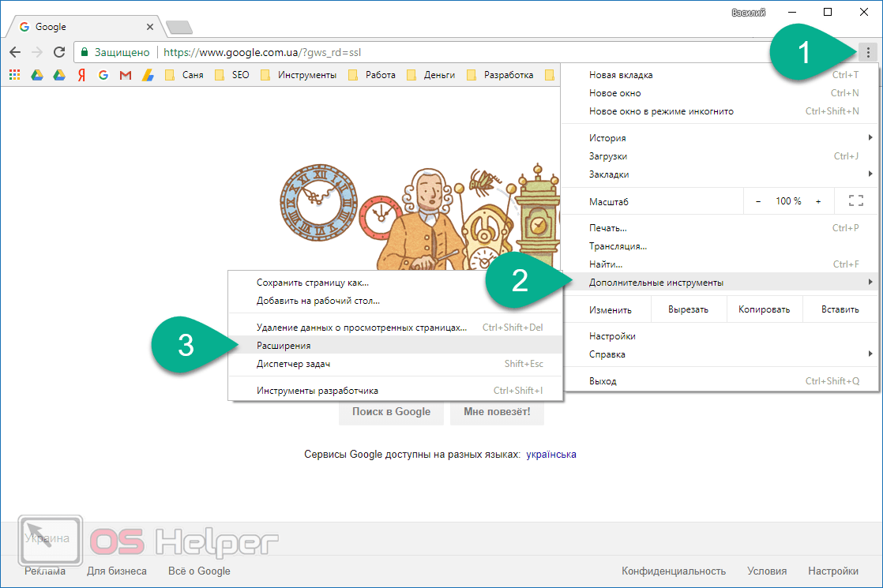Decrease zoom with the minus button
The image size is (883, 588).
coord(758,201)
